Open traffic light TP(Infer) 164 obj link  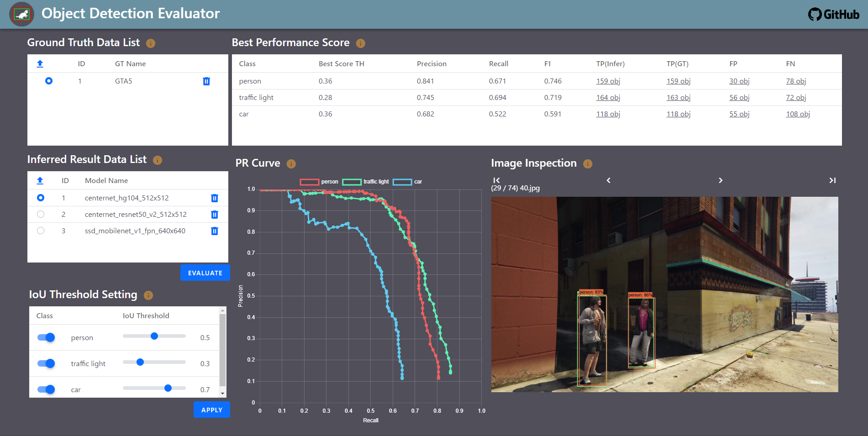tap(608, 98)
